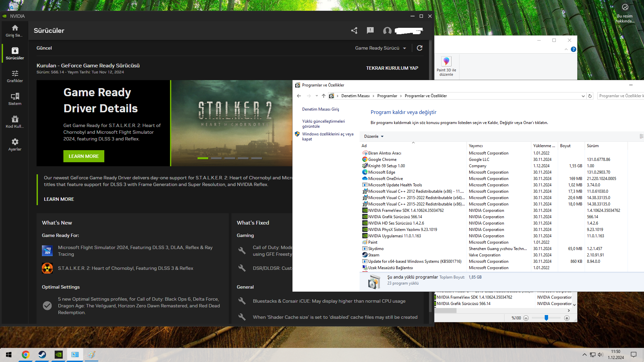This screenshot has height=362, width=644.
Task: Refresh the driver check icon
Action: (420, 48)
